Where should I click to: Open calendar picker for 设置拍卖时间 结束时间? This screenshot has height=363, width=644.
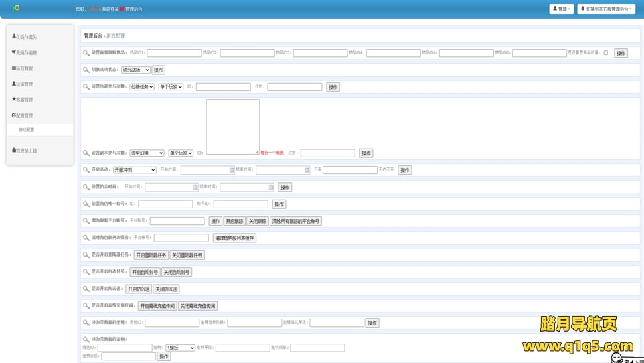click(x=271, y=188)
